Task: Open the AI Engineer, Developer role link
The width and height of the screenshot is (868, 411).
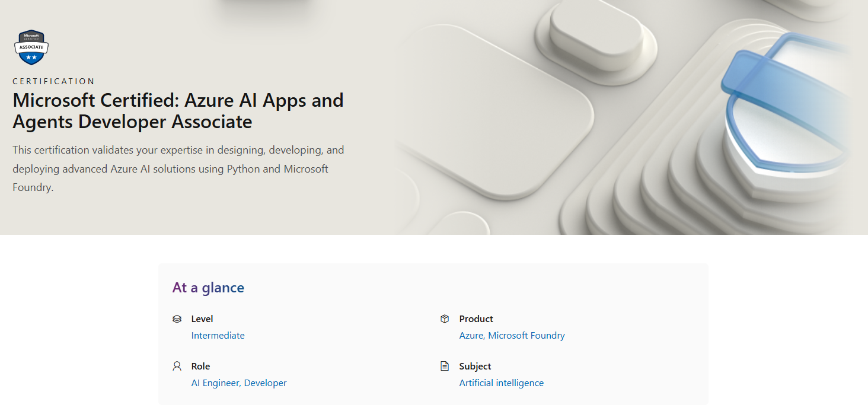Action: pos(239,383)
